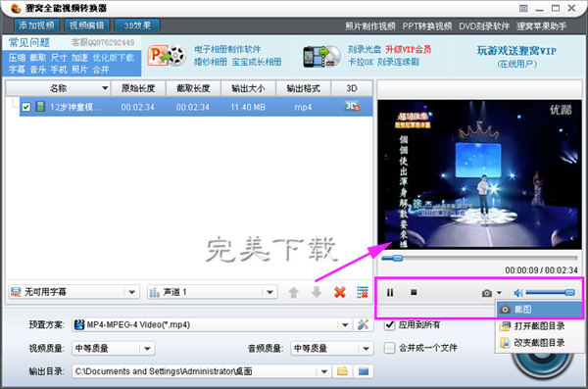Open output directory blue folder icon
588x389 pixels.
click(364, 371)
